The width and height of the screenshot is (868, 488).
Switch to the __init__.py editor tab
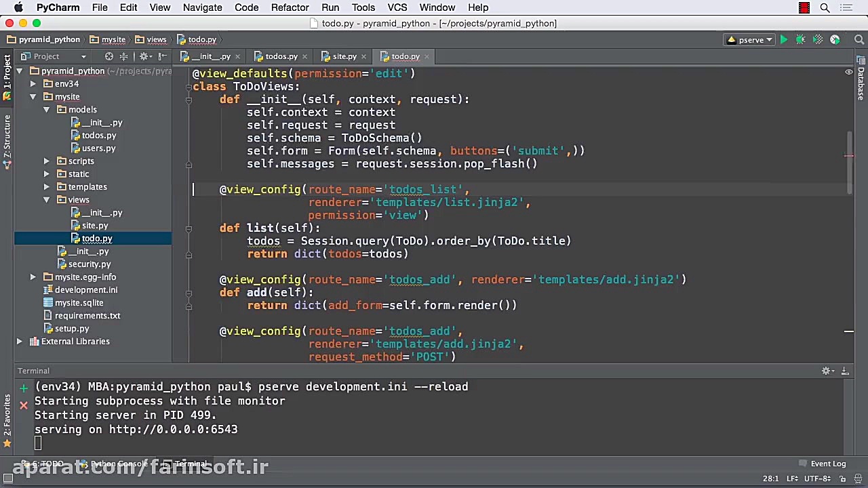tap(210, 56)
